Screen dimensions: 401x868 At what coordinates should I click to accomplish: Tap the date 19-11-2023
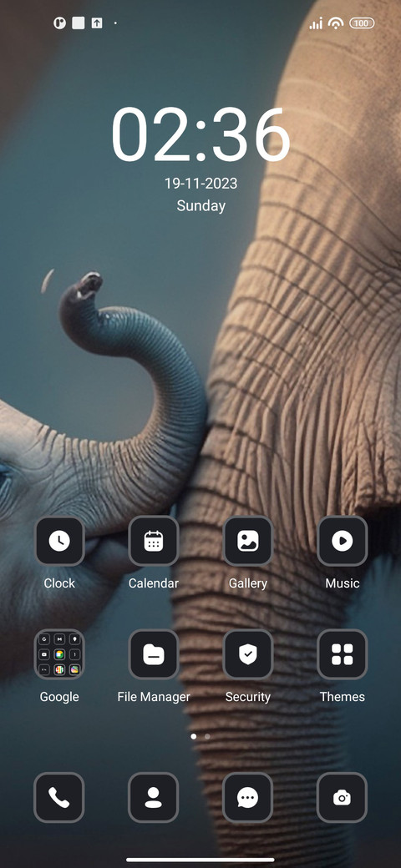point(200,184)
